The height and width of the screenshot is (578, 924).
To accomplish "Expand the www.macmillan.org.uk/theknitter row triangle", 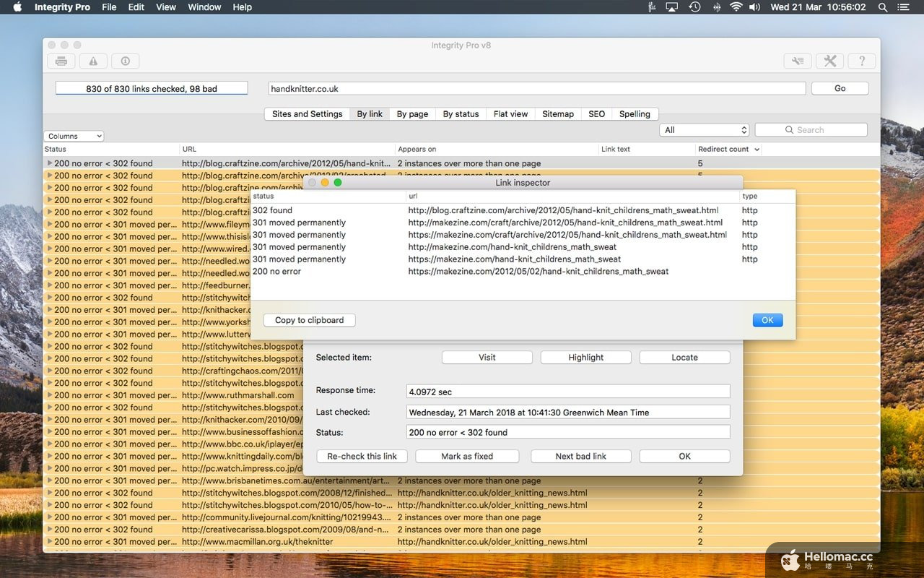I will [50, 542].
